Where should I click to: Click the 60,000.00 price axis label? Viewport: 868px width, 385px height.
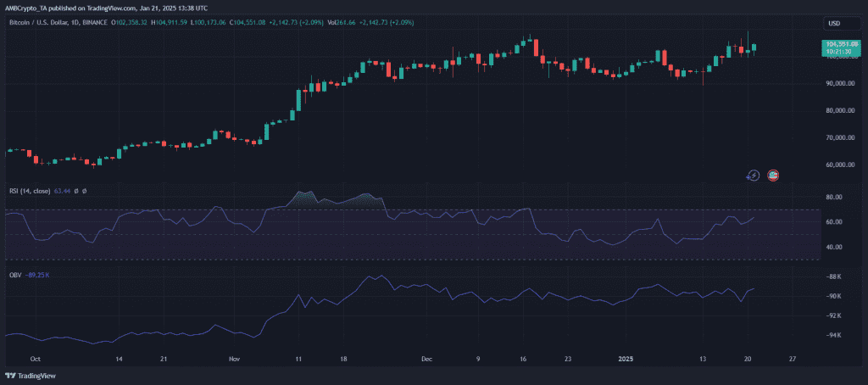click(841, 165)
